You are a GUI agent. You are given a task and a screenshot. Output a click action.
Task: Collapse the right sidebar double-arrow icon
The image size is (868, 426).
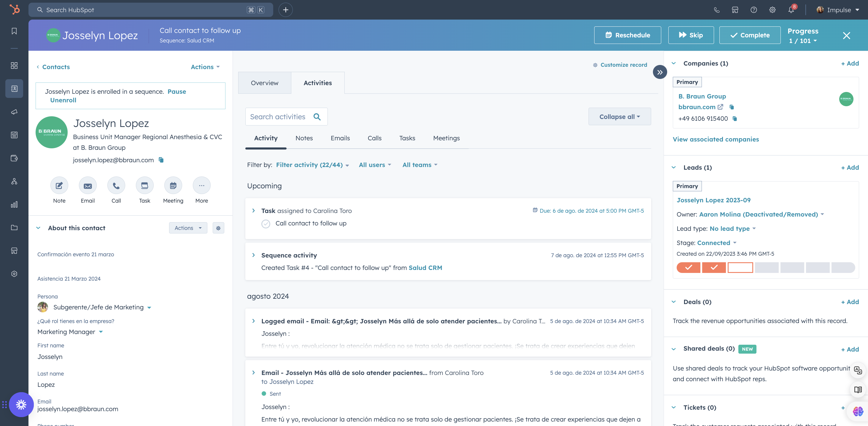pyautogui.click(x=659, y=72)
